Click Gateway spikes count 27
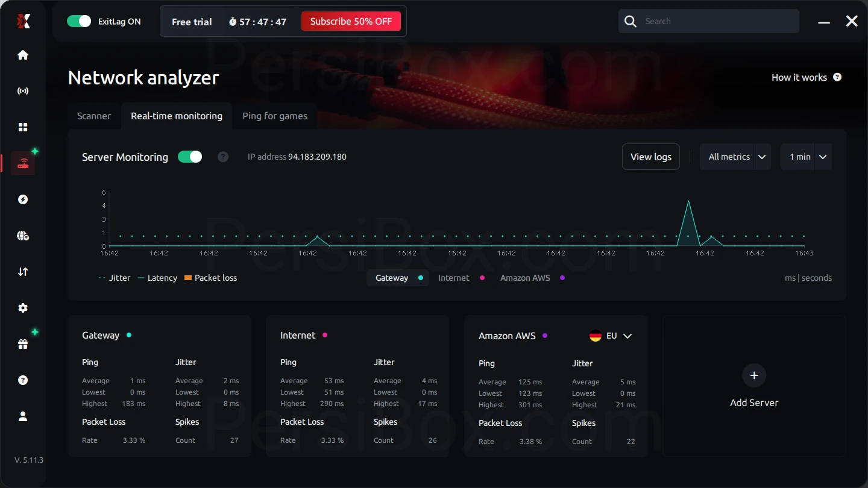This screenshot has width=868, height=488. coord(234,440)
